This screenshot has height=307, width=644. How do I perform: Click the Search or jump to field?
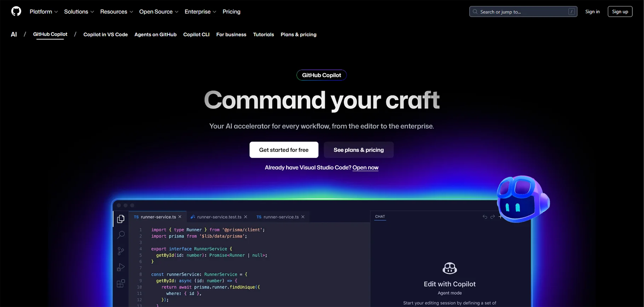523,12
